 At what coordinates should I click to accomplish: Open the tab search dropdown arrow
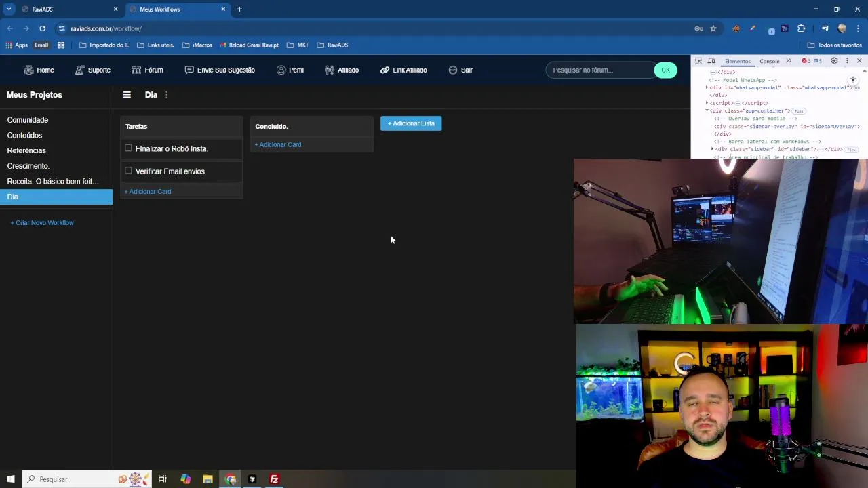tap(9, 9)
